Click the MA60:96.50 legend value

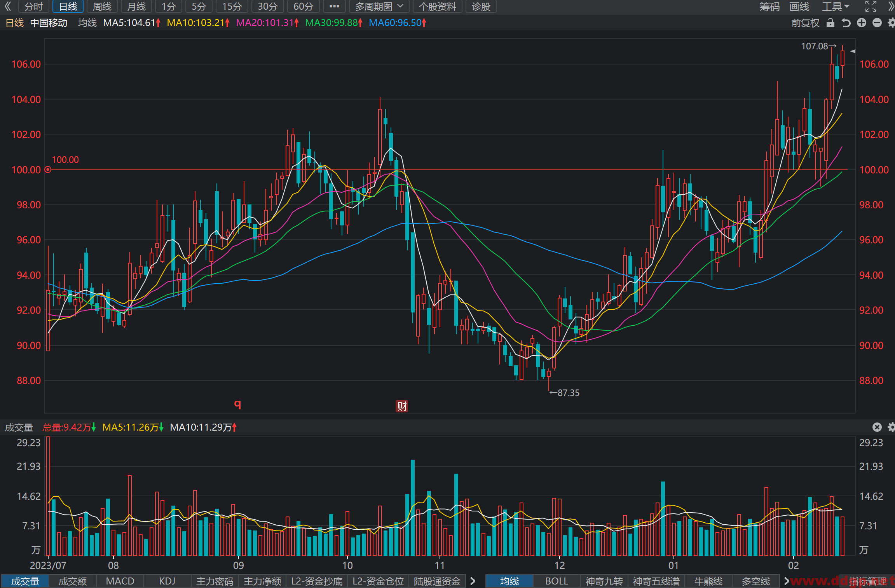(x=398, y=23)
